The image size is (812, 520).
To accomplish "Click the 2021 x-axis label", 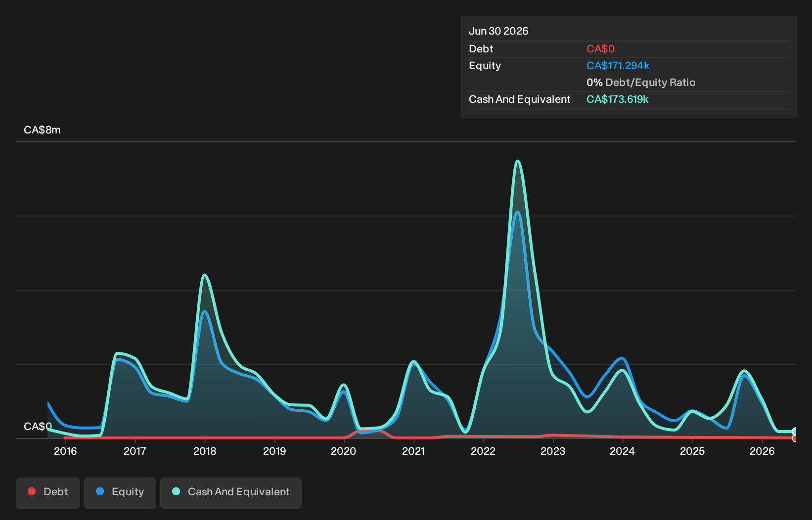I will pos(413,451).
